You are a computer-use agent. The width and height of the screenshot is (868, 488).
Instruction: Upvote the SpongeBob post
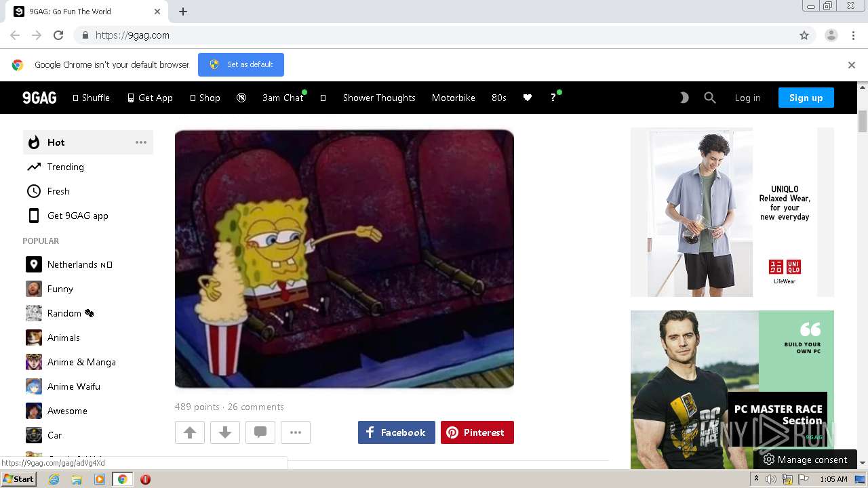pos(190,432)
